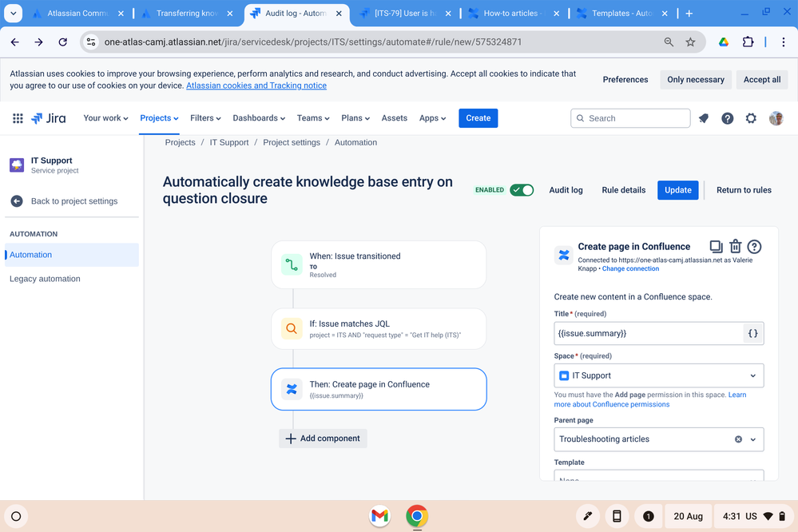Expand the Your work menu
Viewport: 798px width, 532px height.
105,118
